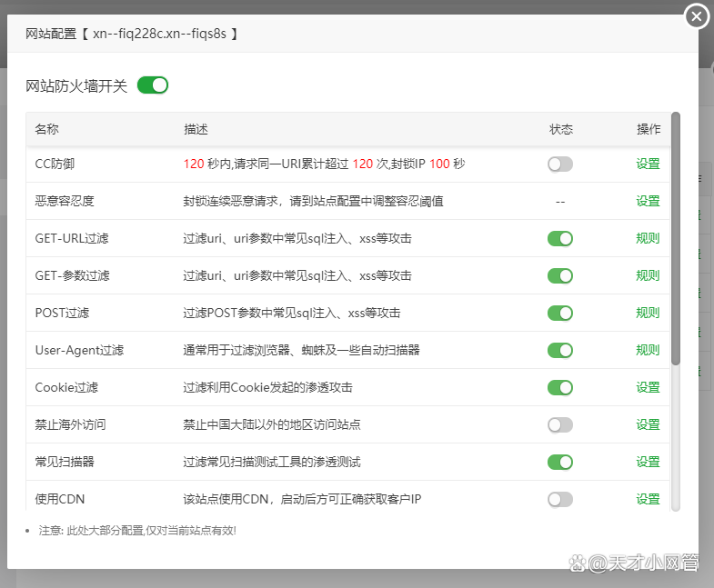
Task: Enable the 使用CDN toggle
Action: pyautogui.click(x=560, y=500)
